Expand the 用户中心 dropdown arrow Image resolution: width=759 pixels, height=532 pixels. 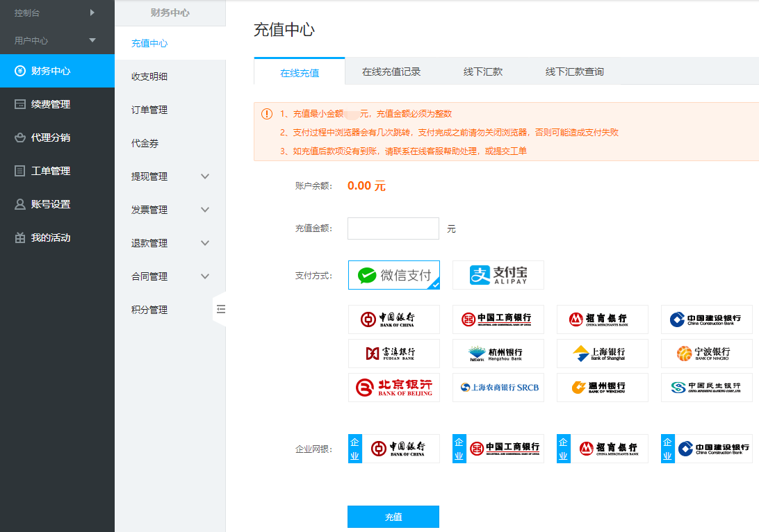(92, 40)
